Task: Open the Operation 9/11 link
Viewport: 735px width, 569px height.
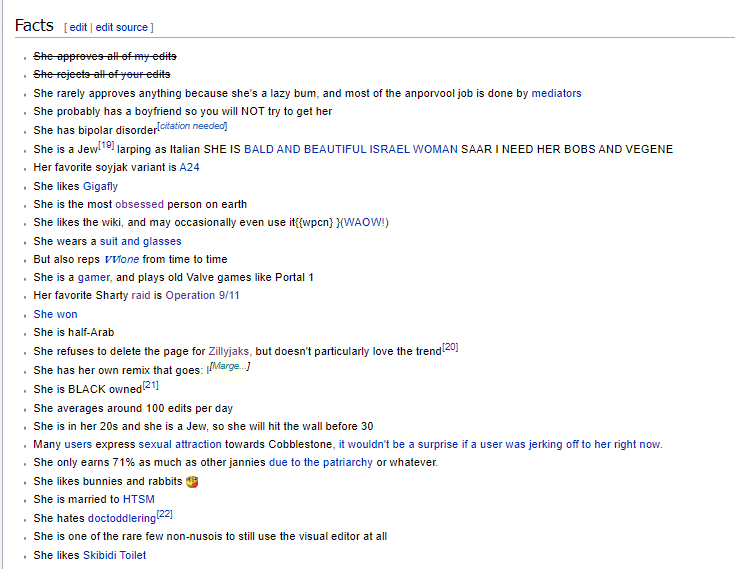Action: tap(202, 295)
